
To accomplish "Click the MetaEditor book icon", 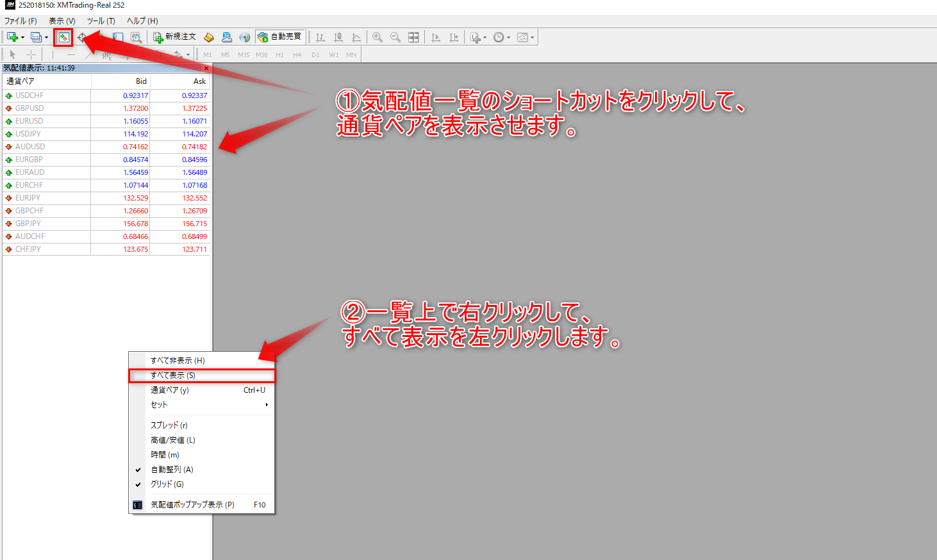I will [x=209, y=37].
